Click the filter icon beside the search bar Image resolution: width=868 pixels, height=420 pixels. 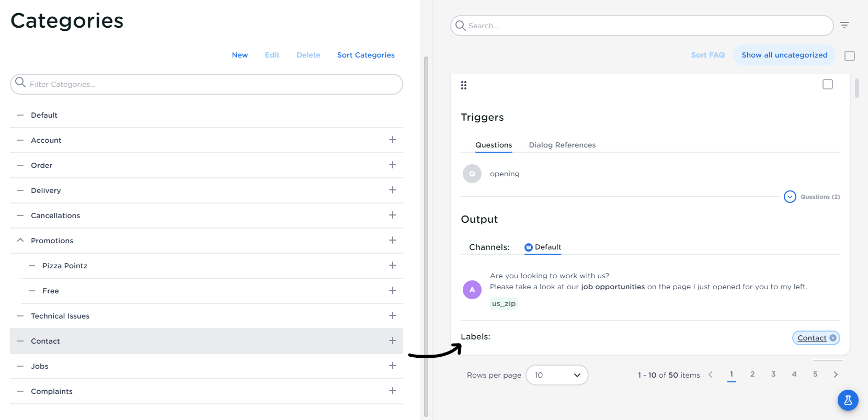tap(844, 25)
